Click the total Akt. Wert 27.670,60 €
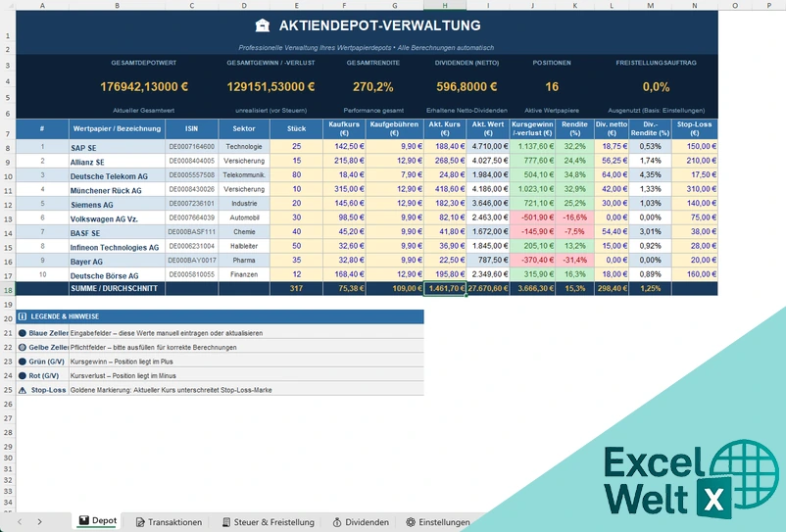786x532 pixels. (488, 289)
